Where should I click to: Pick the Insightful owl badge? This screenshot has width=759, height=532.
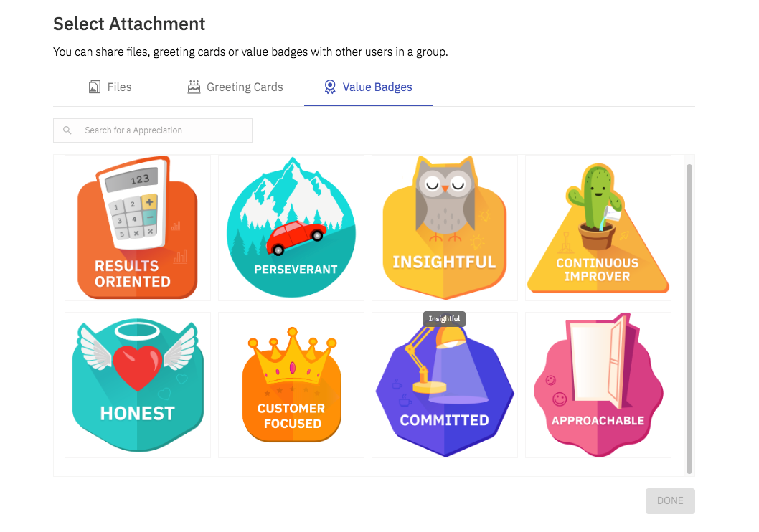pos(444,228)
